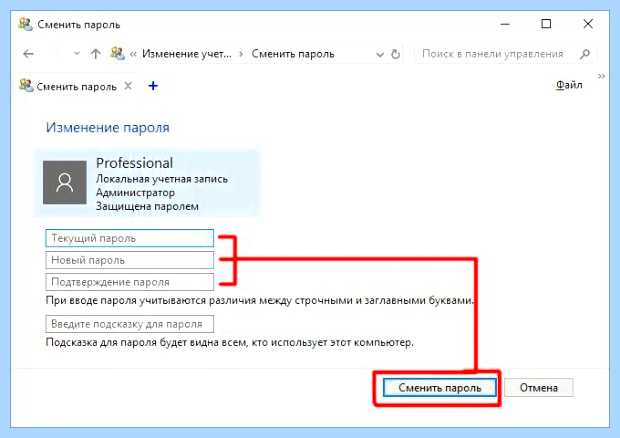Viewport: 620px width, 438px height.
Task: Click the Professional account name
Action: pos(134,163)
